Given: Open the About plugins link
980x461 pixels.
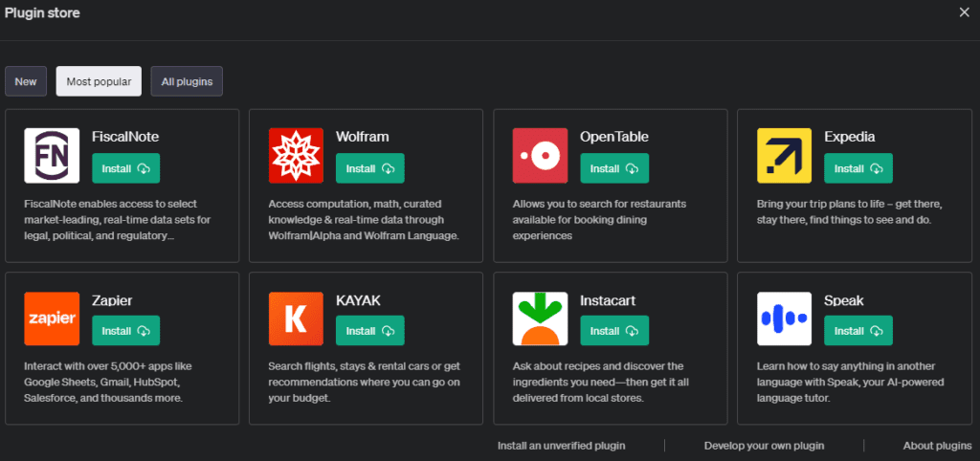Looking at the screenshot, I should tap(938, 446).
